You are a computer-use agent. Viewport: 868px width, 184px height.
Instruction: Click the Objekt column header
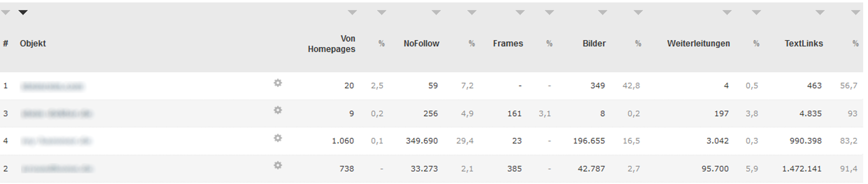(x=33, y=44)
